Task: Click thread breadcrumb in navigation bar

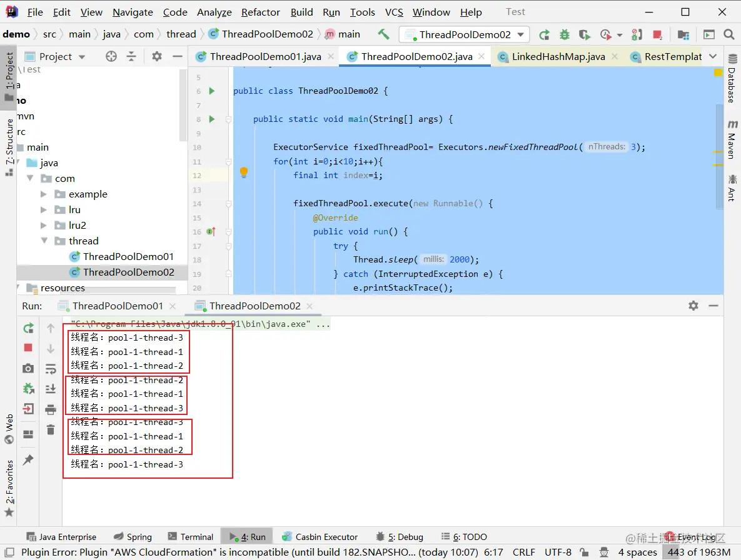Action: point(181,34)
